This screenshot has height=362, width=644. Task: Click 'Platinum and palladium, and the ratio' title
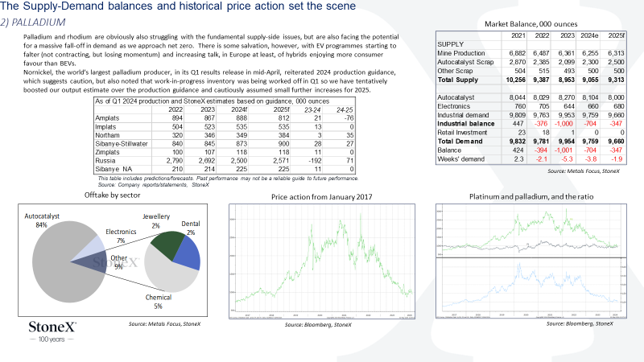pyautogui.click(x=531, y=196)
